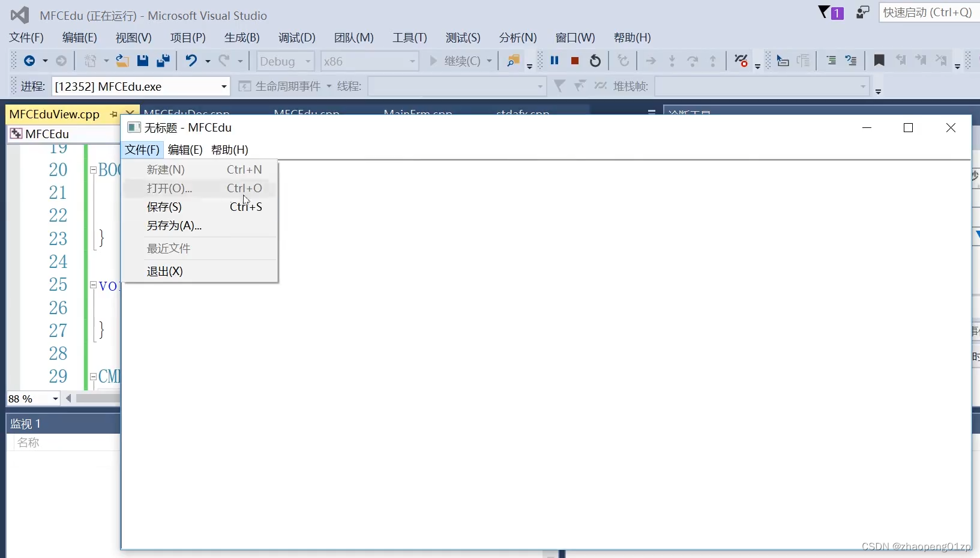Viewport: 980px width, 558px height.
Task: Click the MFCEdu scope selector in the editor
Action: [x=64, y=134]
